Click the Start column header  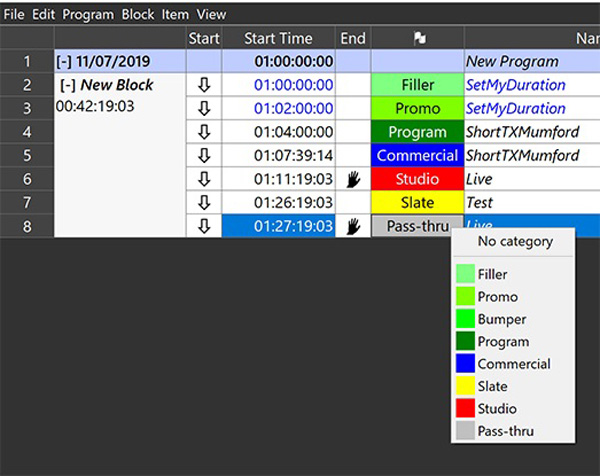[x=204, y=38]
